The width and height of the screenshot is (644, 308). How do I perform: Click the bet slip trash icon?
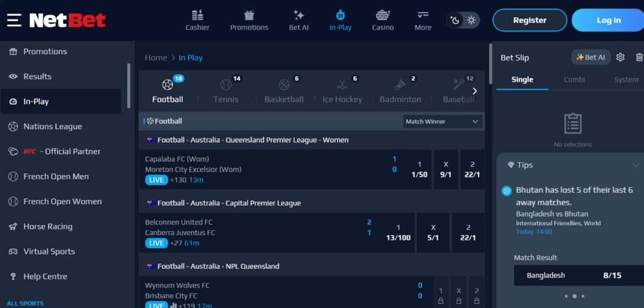coord(639,57)
